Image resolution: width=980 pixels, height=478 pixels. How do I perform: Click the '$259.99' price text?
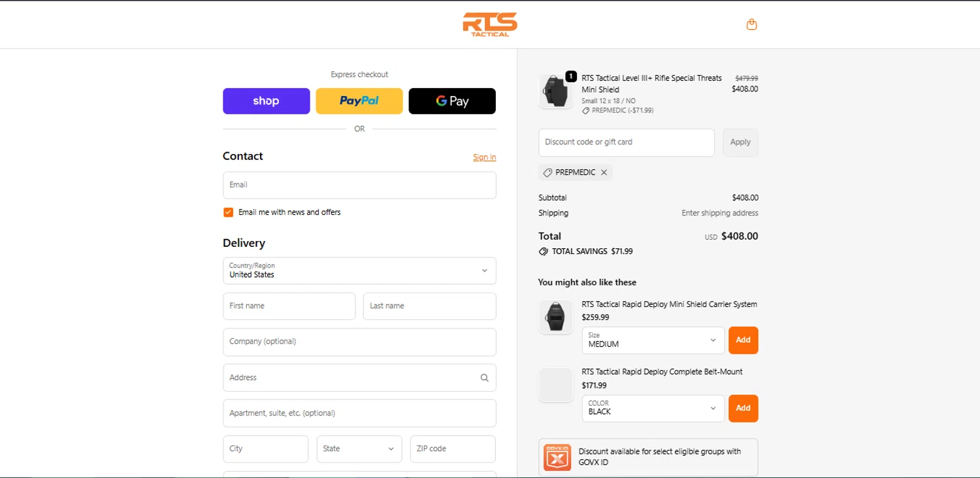pos(595,317)
